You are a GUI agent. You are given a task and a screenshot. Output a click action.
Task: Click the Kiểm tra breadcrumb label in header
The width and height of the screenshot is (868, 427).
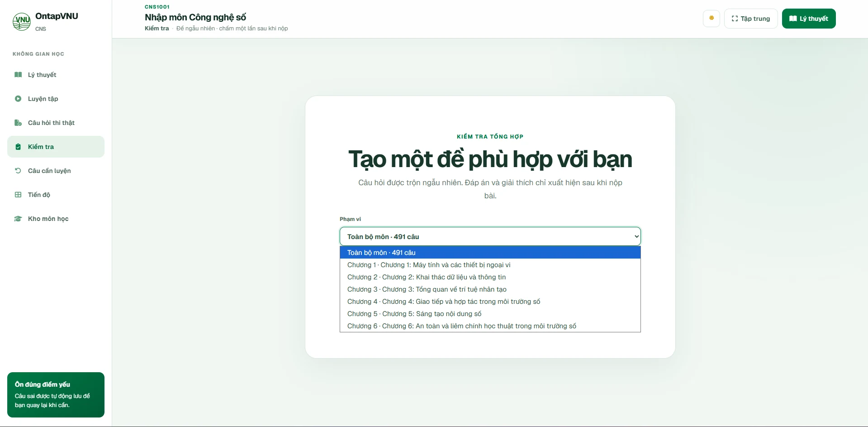(x=157, y=28)
